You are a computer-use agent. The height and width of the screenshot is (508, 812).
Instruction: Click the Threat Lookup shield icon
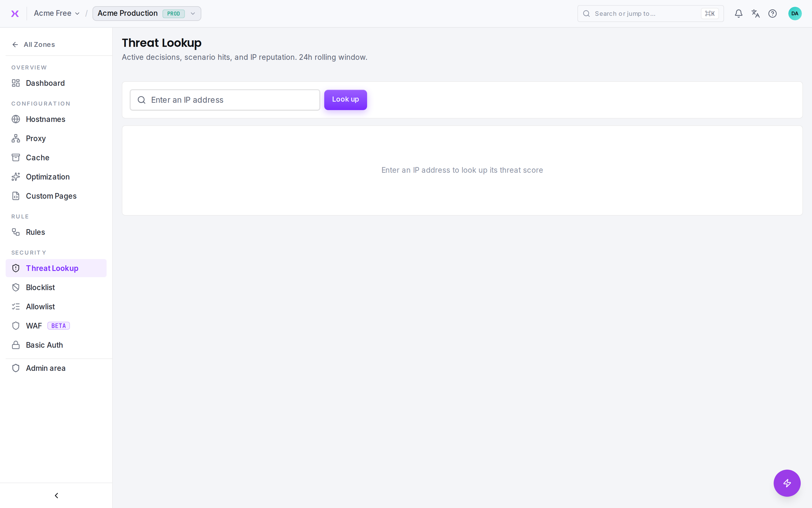(16, 268)
